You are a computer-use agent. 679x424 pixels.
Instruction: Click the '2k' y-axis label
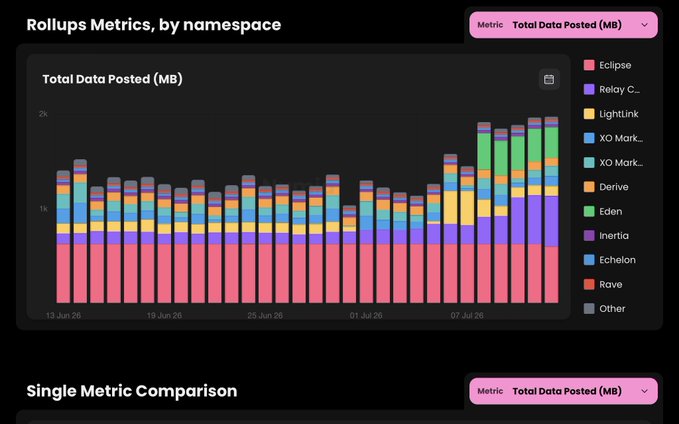point(43,114)
